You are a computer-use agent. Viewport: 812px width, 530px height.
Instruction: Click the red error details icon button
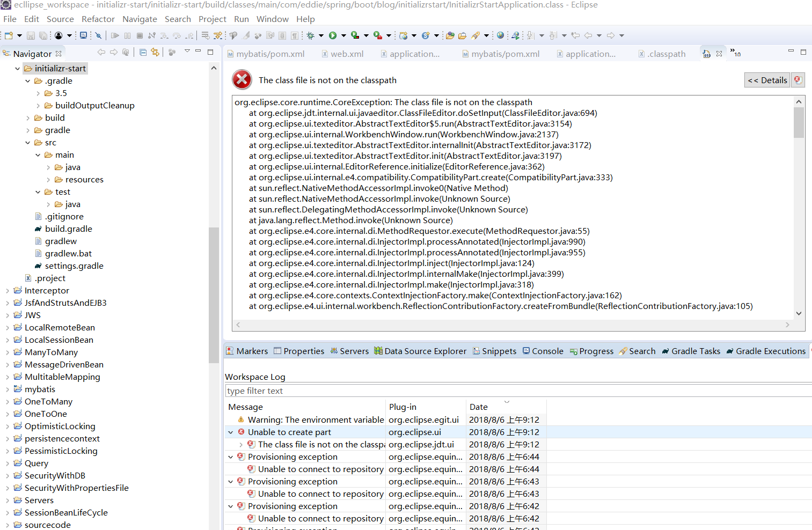[x=798, y=80]
